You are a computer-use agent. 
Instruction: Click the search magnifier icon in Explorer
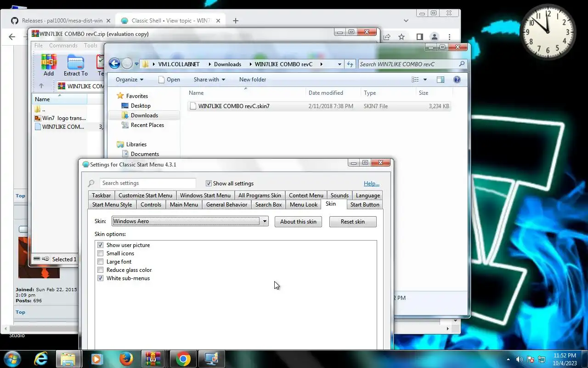(x=462, y=64)
